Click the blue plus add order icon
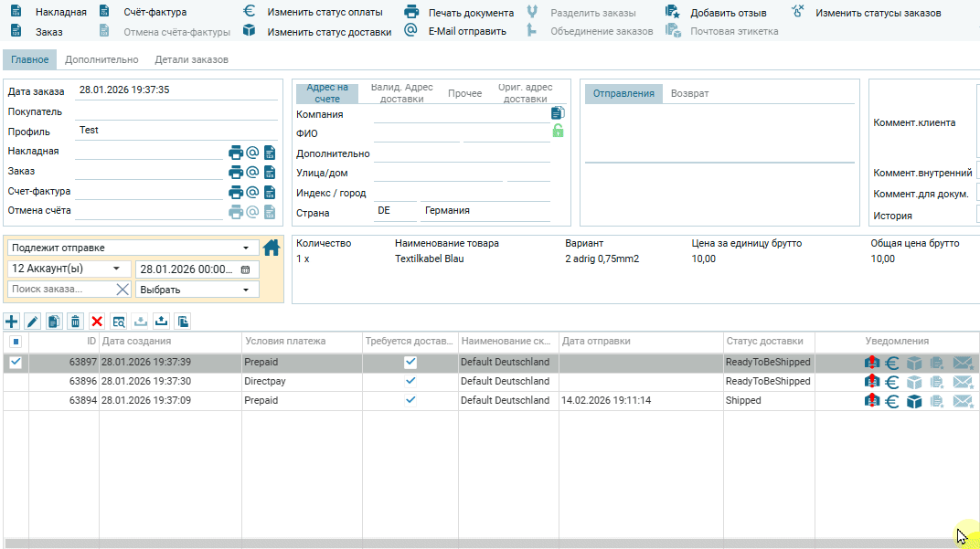 (12, 322)
